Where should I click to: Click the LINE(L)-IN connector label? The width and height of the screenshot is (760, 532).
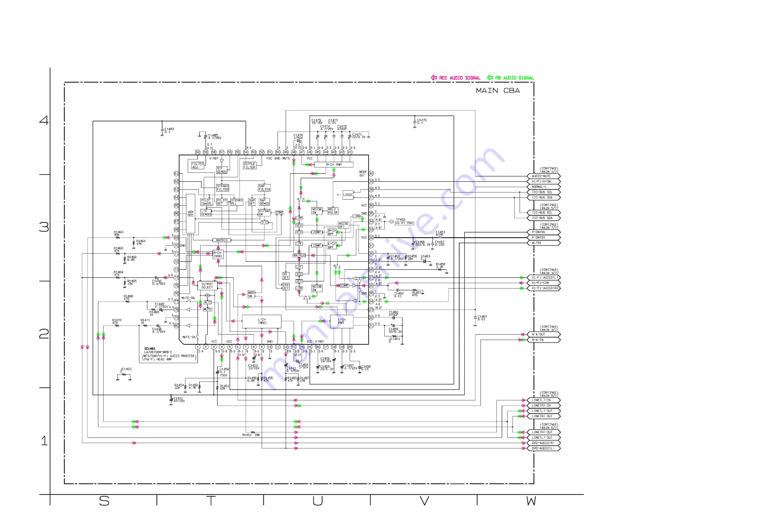543,400
